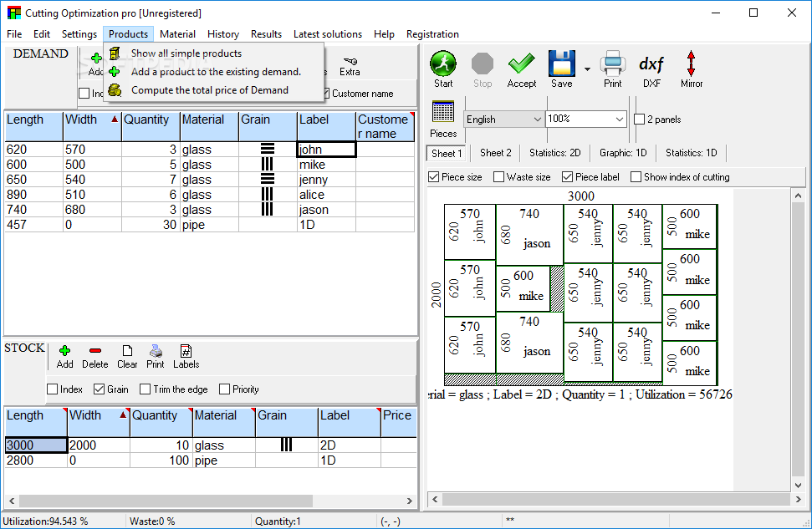The image size is (812, 529).
Task: Sort the demand table by Width
Action: point(92,127)
